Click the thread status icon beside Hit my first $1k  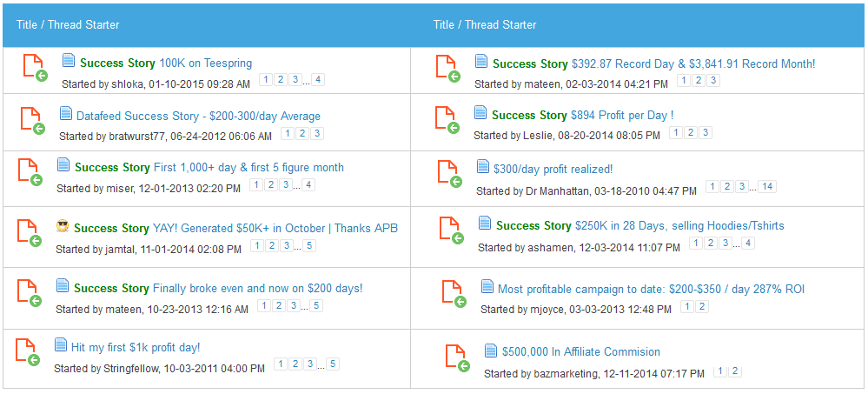point(28,352)
